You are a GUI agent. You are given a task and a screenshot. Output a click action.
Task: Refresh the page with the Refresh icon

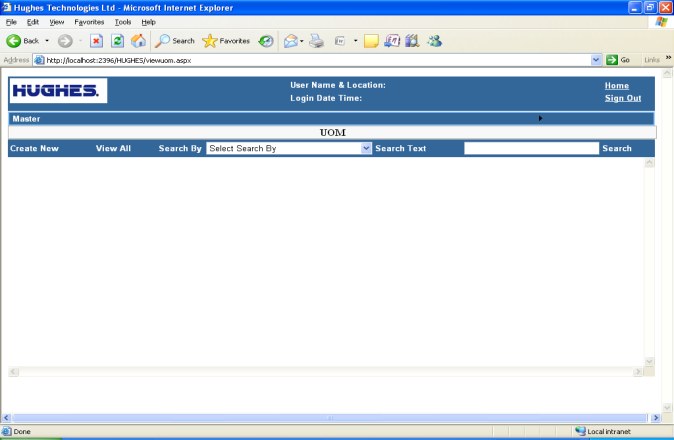(x=117, y=41)
